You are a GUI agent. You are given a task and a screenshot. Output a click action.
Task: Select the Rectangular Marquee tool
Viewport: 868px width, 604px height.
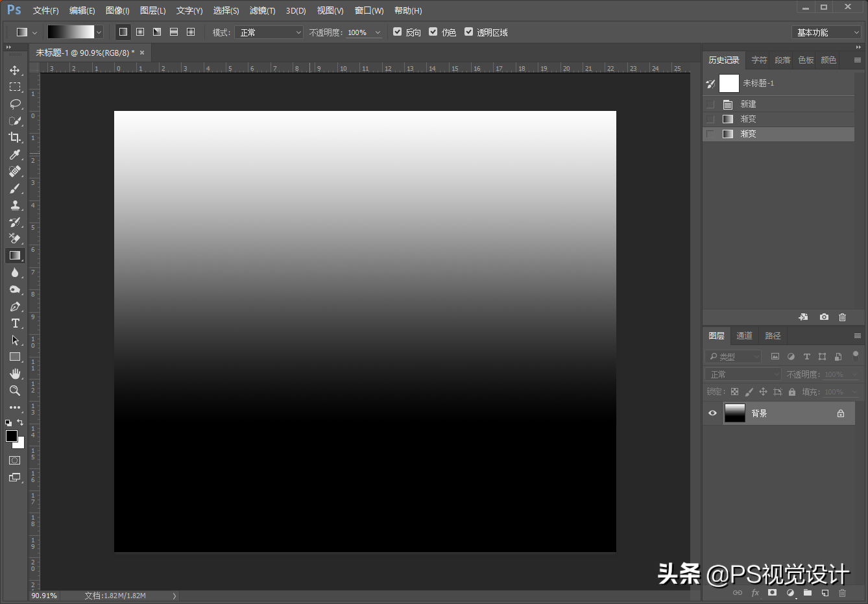pyautogui.click(x=15, y=87)
